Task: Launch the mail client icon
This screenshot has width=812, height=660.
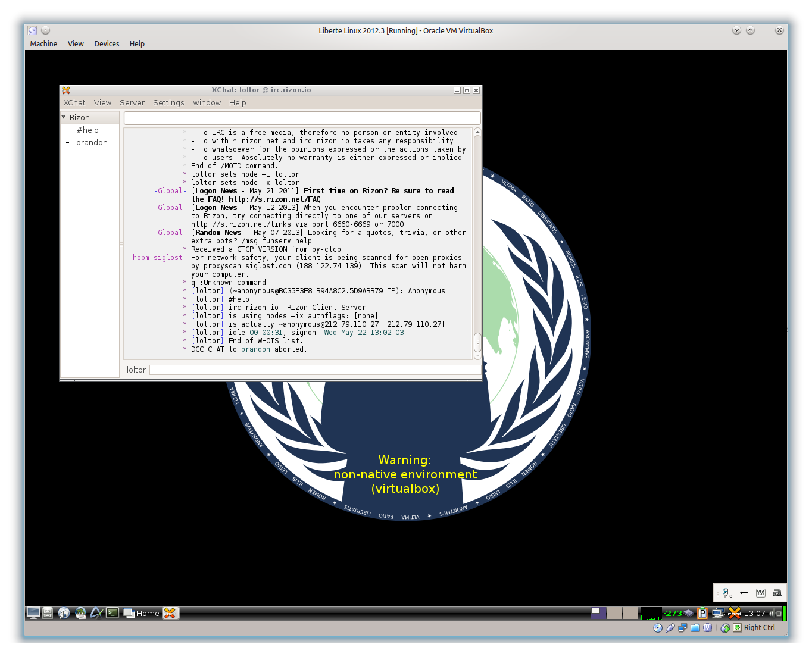Action: 80,613
